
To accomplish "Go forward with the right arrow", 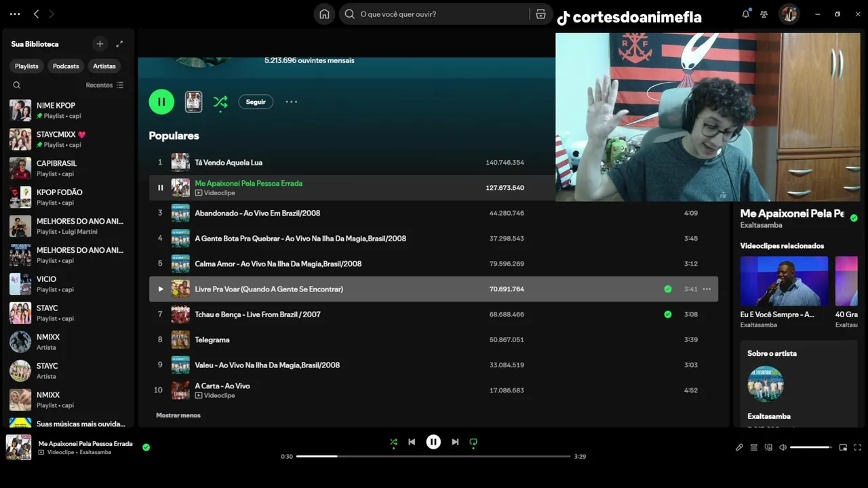I will coord(52,14).
